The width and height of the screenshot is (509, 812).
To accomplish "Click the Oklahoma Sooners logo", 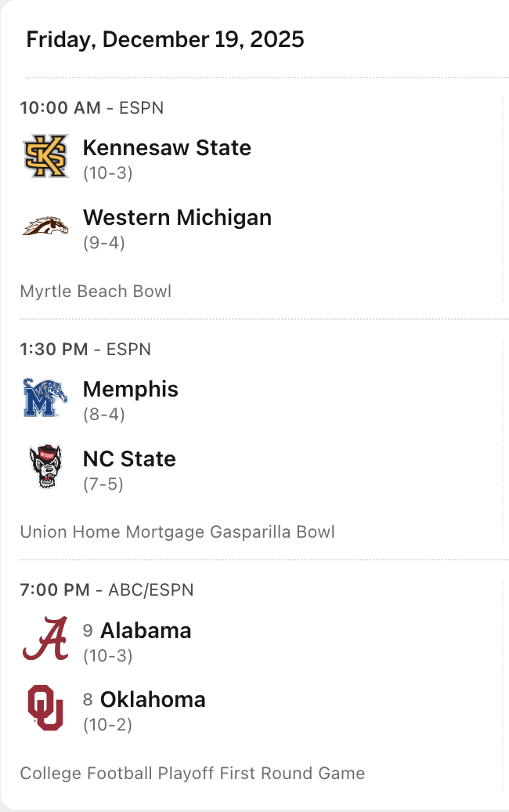I will pyautogui.click(x=45, y=708).
